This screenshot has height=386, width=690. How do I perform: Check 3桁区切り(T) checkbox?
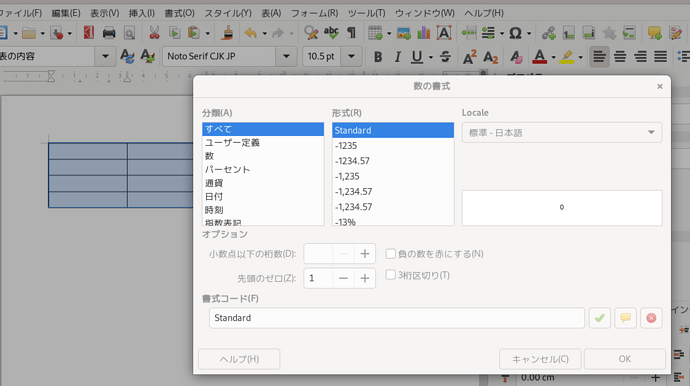390,275
